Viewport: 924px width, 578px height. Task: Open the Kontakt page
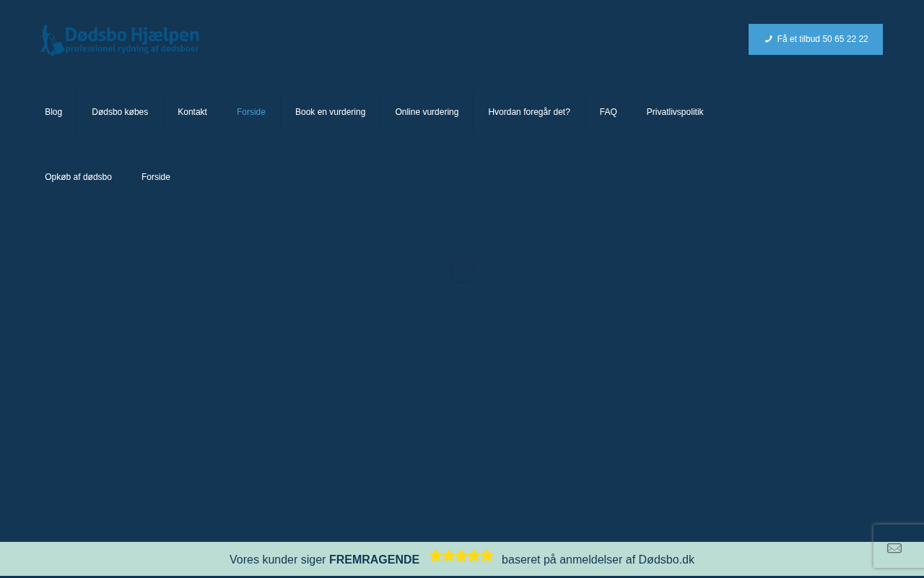click(x=192, y=112)
